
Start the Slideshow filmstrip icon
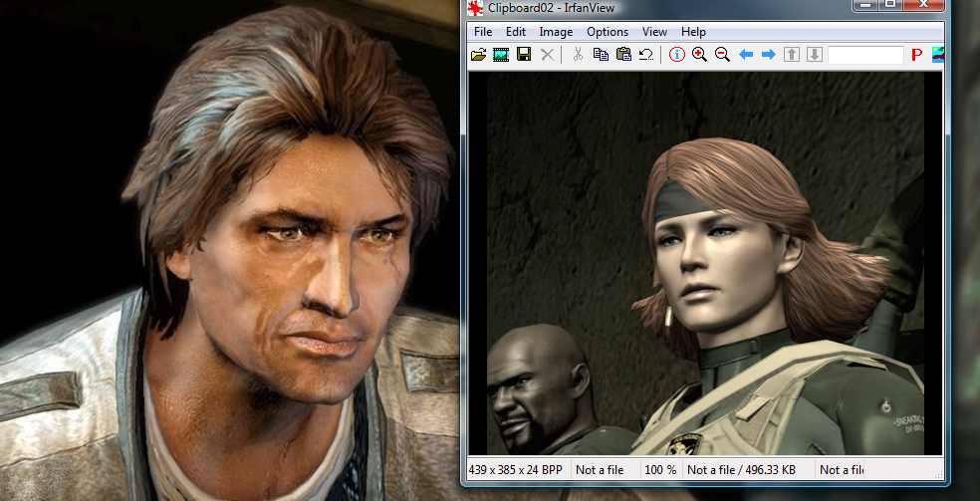click(x=501, y=55)
